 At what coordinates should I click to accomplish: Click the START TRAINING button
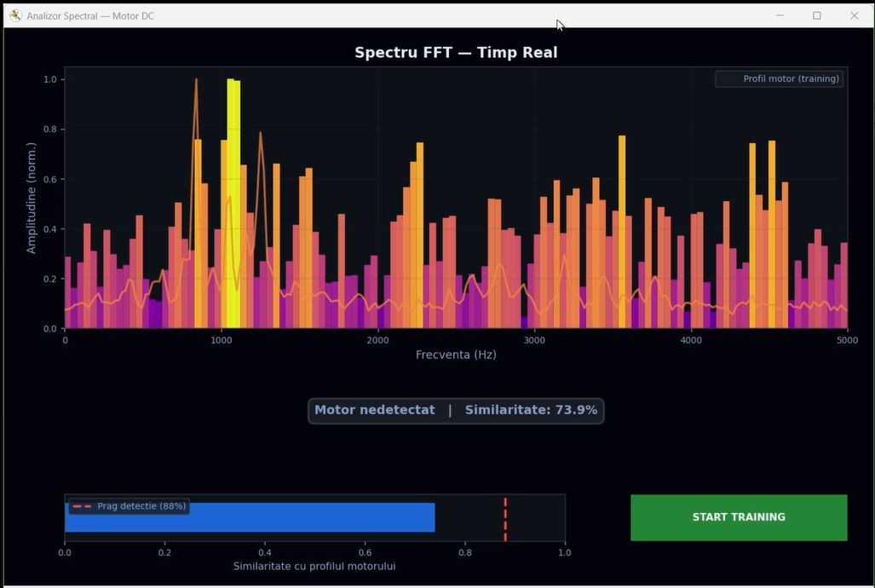click(x=739, y=517)
